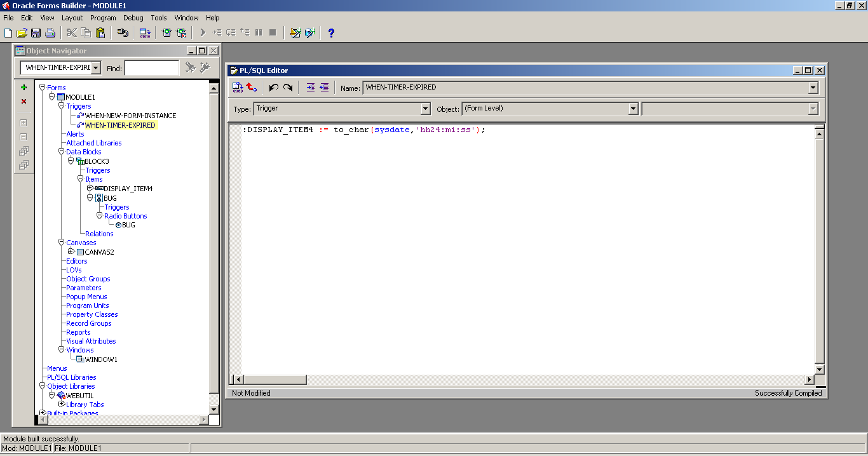Open the Layout menu
The height and width of the screenshot is (456, 868).
coord(72,18)
